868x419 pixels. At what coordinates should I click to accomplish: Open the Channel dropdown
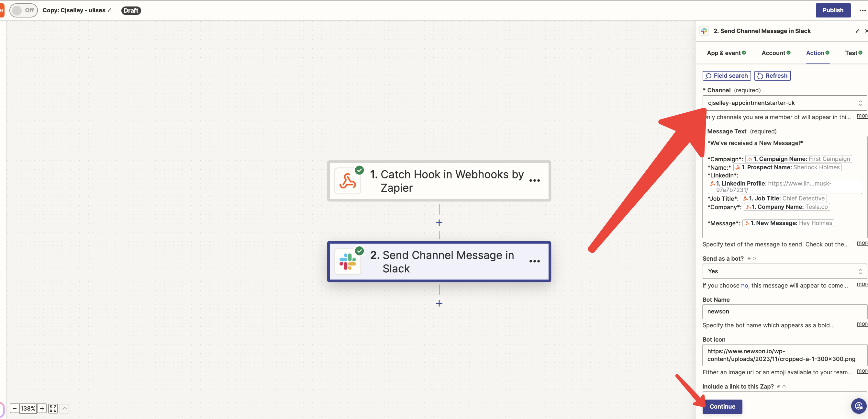click(784, 103)
